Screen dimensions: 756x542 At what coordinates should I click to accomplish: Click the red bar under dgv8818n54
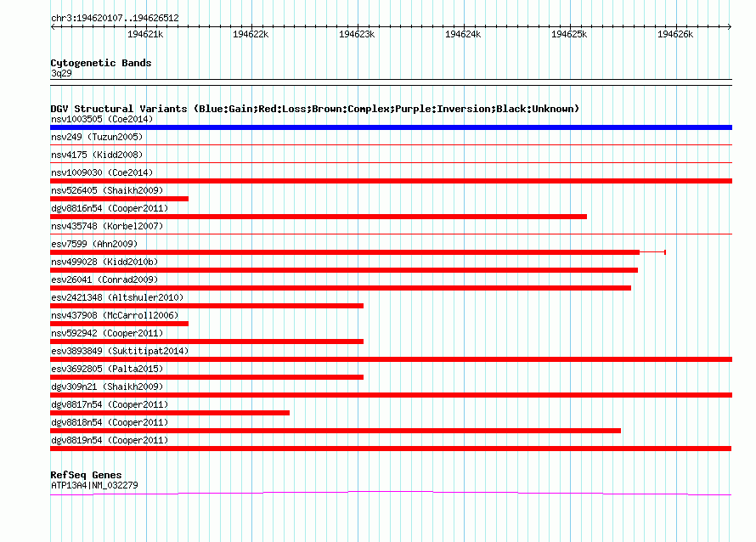tap(336, 431)
